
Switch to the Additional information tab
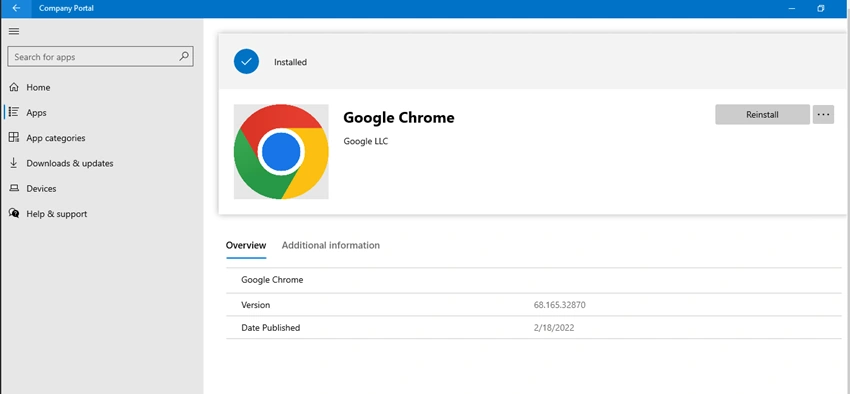331,245
